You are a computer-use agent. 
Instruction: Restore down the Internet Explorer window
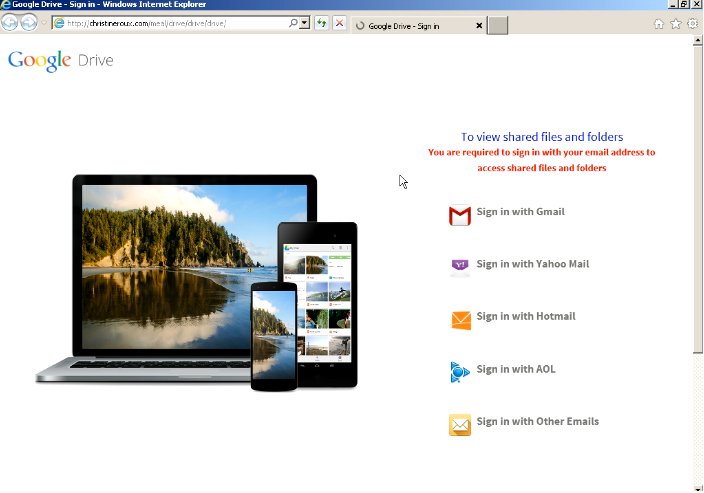tap(684, 4)
